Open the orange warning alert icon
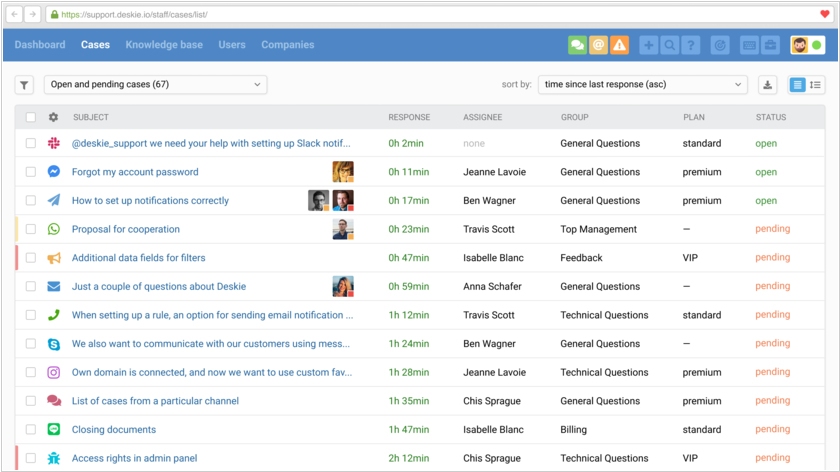Screen dimensions: 840x472 tap(619, 45)
